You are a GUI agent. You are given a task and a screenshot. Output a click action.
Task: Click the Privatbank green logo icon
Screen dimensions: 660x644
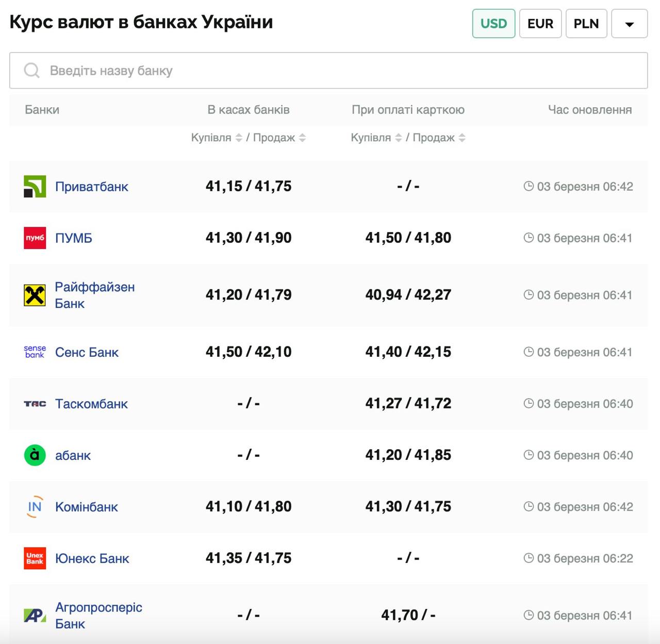[x=35, y=187]
